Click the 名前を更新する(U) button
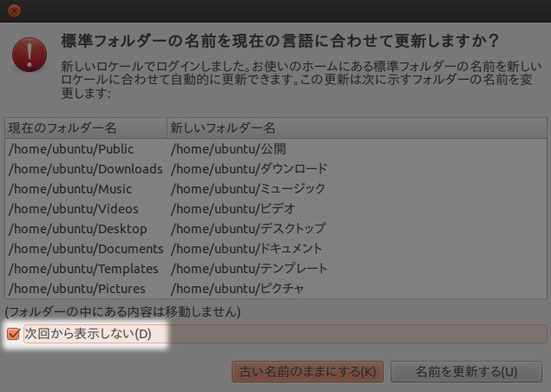551x392 pixels. pos(466,372)
